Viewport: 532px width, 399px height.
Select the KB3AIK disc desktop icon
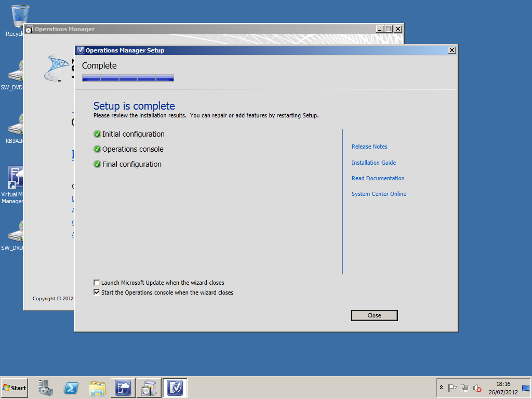click(15, 129)
